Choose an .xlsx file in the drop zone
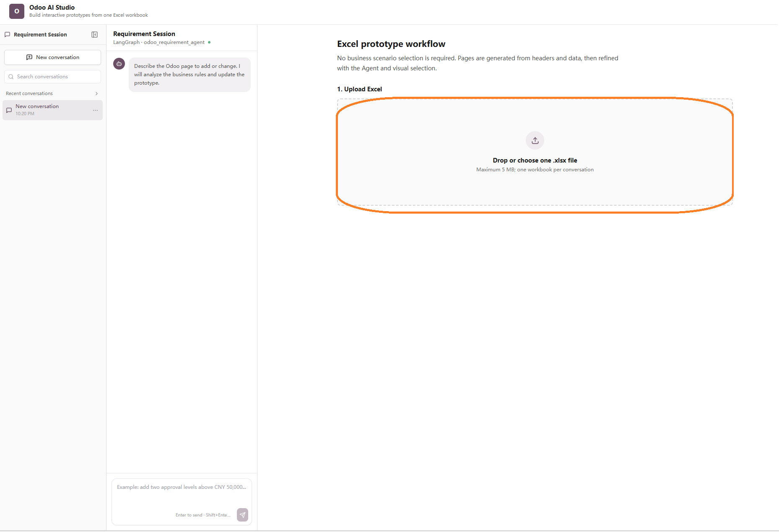This screenshot has width=779, height=532. coord(535,152)
